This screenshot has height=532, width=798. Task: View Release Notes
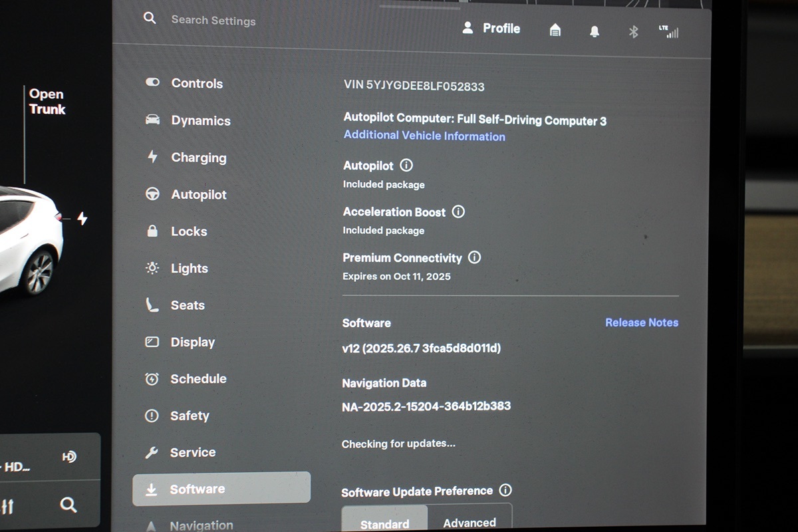[x=642, y=323]
